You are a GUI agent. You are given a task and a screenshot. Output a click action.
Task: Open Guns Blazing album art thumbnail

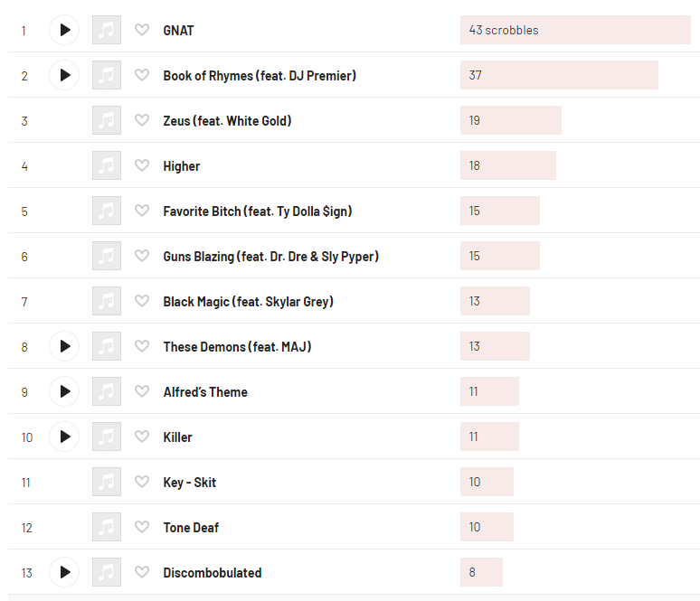(x=107, y=256)
